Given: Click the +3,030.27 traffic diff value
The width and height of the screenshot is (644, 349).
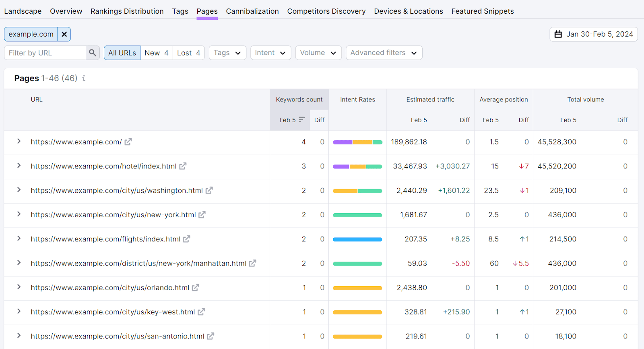Looking at the screenshot, I should [453, 166].
